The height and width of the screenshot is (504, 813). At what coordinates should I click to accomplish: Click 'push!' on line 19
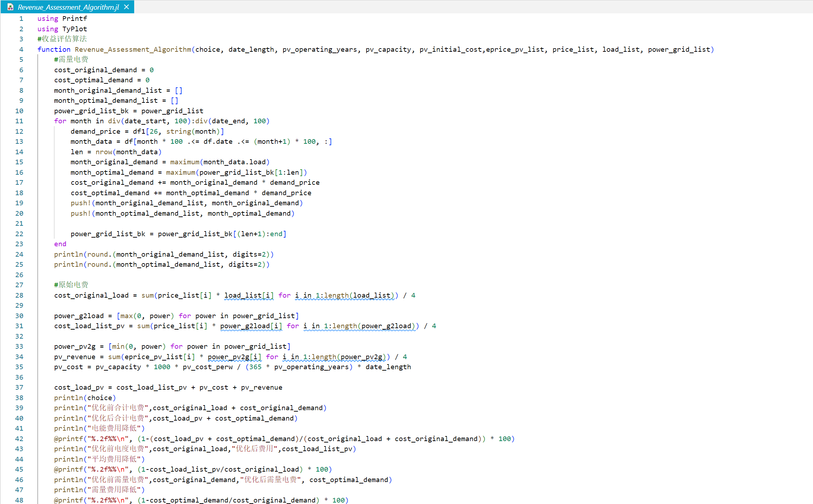(x=81, y=203)
